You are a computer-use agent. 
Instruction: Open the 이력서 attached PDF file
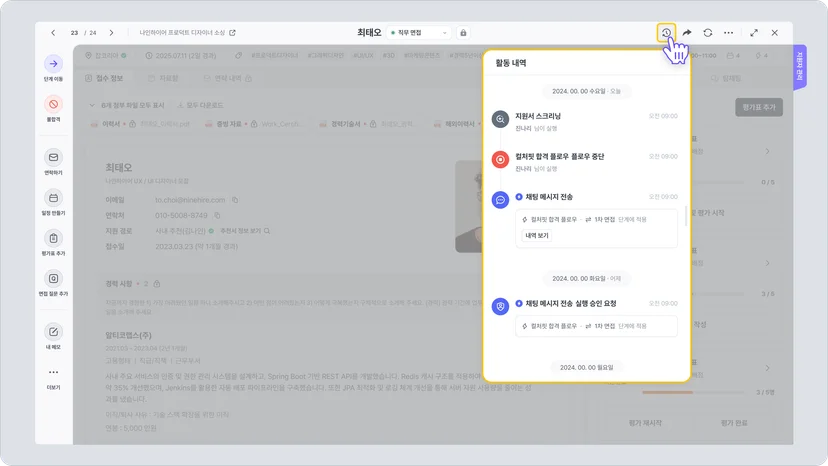pos(139,124)
